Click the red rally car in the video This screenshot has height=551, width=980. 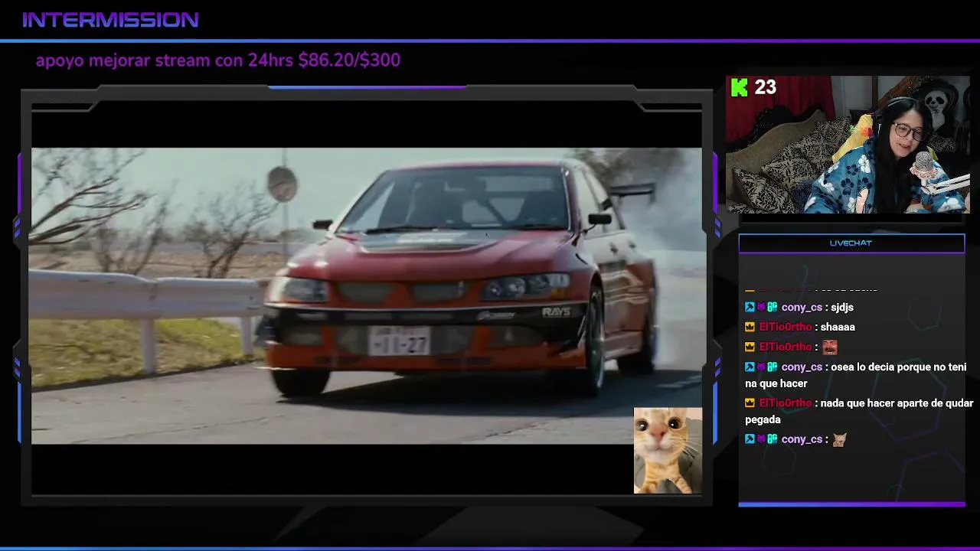459,279
